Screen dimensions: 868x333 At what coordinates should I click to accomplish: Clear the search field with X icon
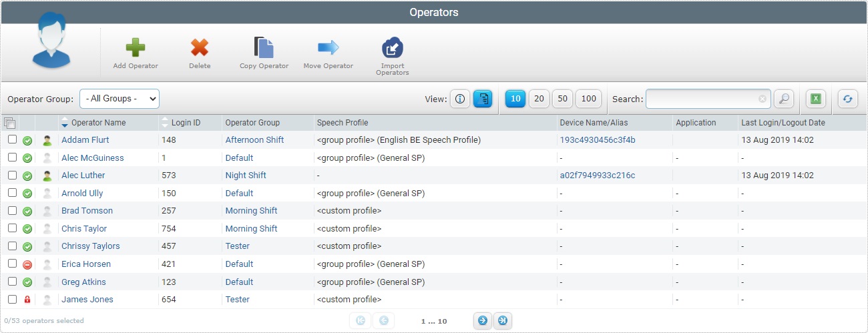click(x=763, y=99)
